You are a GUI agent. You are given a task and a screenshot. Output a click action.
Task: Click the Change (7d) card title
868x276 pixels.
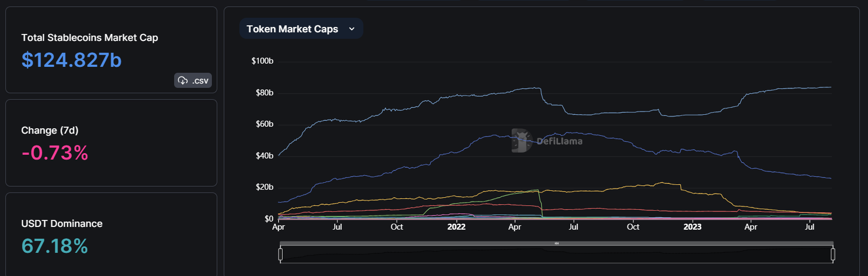coord(50,130)
